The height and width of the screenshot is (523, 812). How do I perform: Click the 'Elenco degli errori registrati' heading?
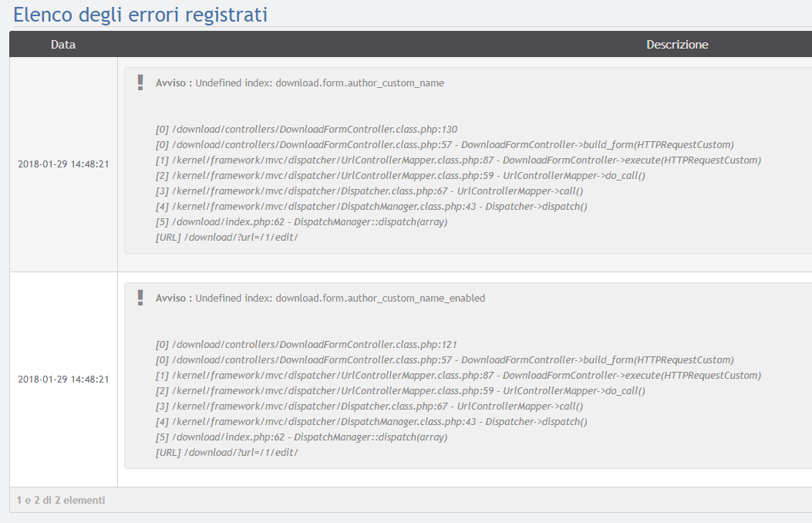[x=140, y=14]
